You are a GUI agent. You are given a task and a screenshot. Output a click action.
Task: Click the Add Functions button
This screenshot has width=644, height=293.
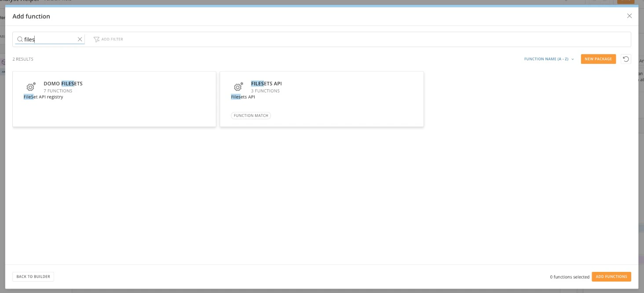(x=611, y=277)
